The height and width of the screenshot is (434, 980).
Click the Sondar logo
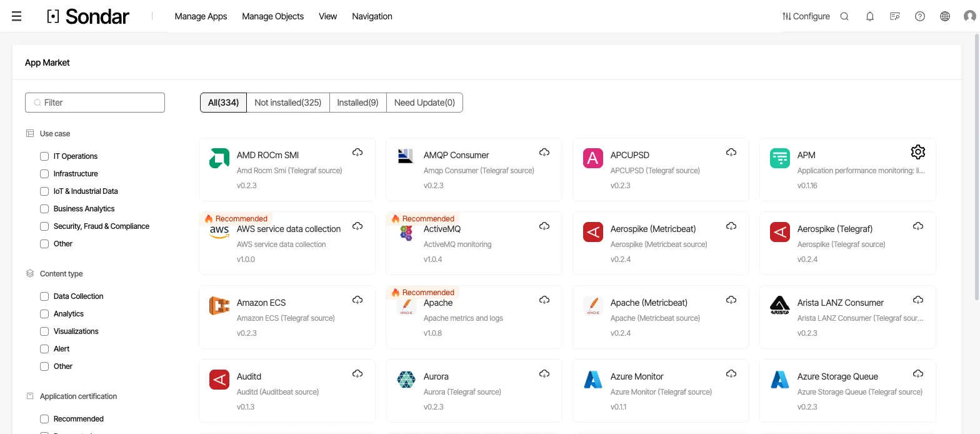(x=88, y=16)
